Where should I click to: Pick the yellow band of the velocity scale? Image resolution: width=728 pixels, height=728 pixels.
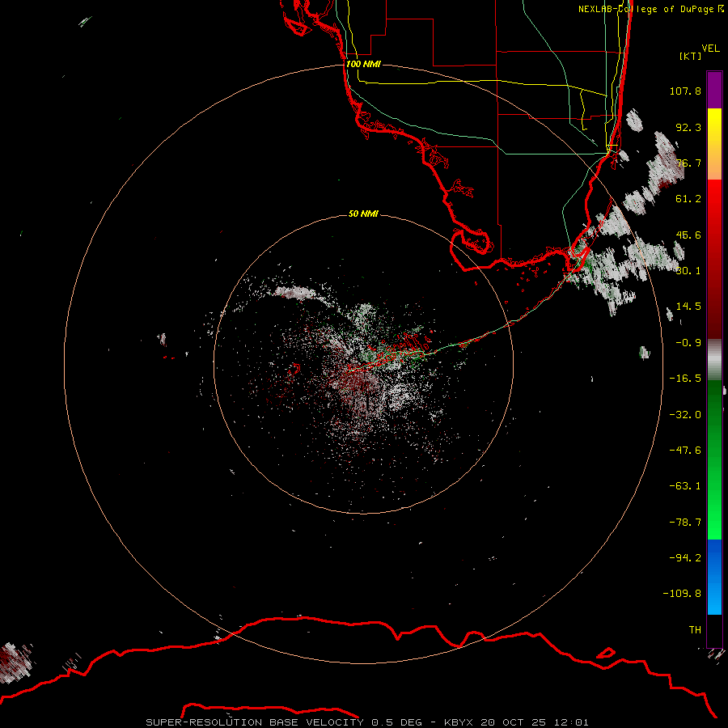[714, 144]
